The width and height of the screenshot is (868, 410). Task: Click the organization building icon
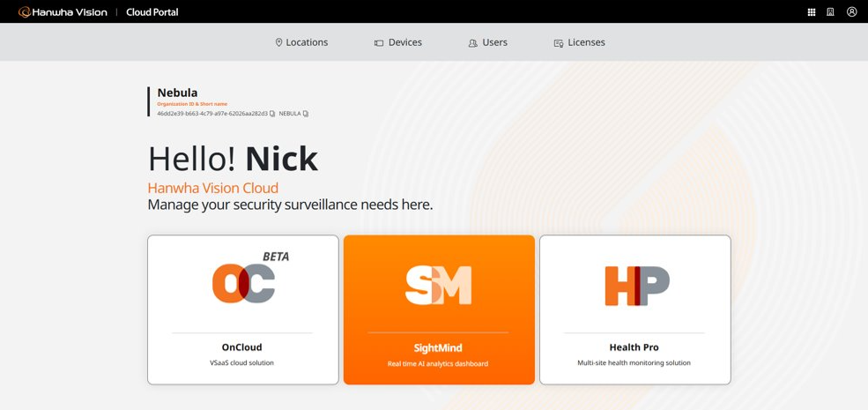pyautogui.click(x=830, y=12)
